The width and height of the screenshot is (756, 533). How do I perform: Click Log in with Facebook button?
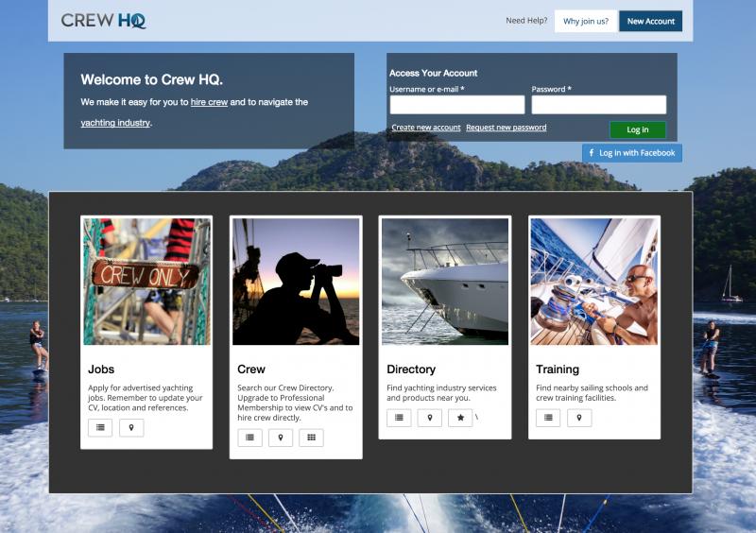(632, 153)
